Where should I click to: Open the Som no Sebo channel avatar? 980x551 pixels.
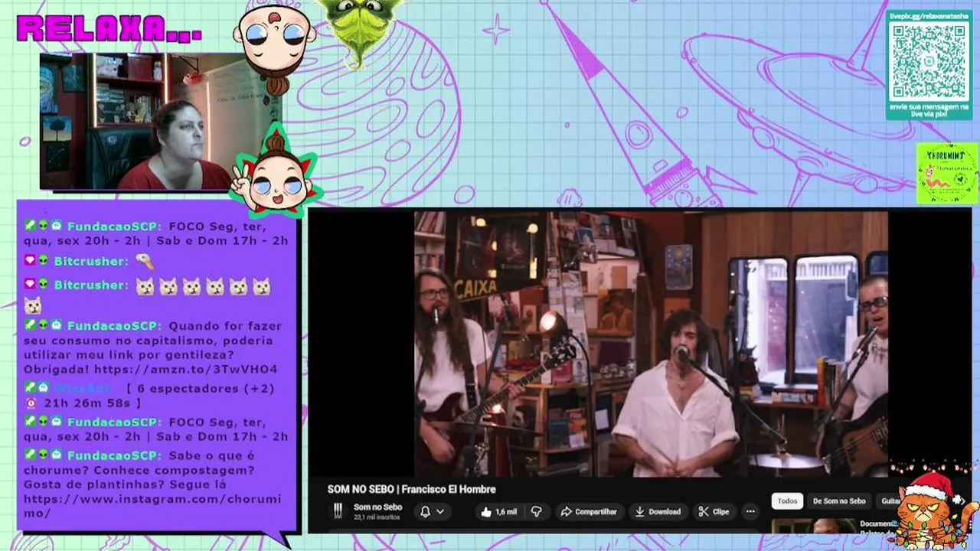click(338, 511)
